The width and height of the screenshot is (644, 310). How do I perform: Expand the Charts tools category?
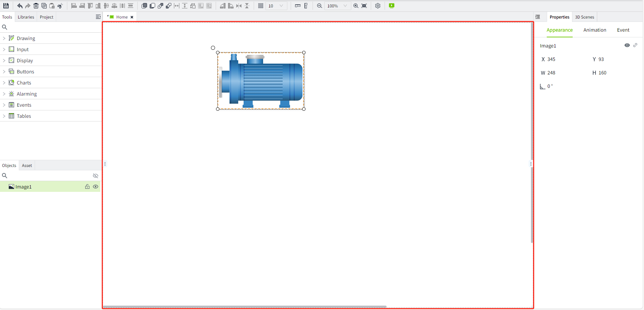pyautogui.click(x=4, y=83)
